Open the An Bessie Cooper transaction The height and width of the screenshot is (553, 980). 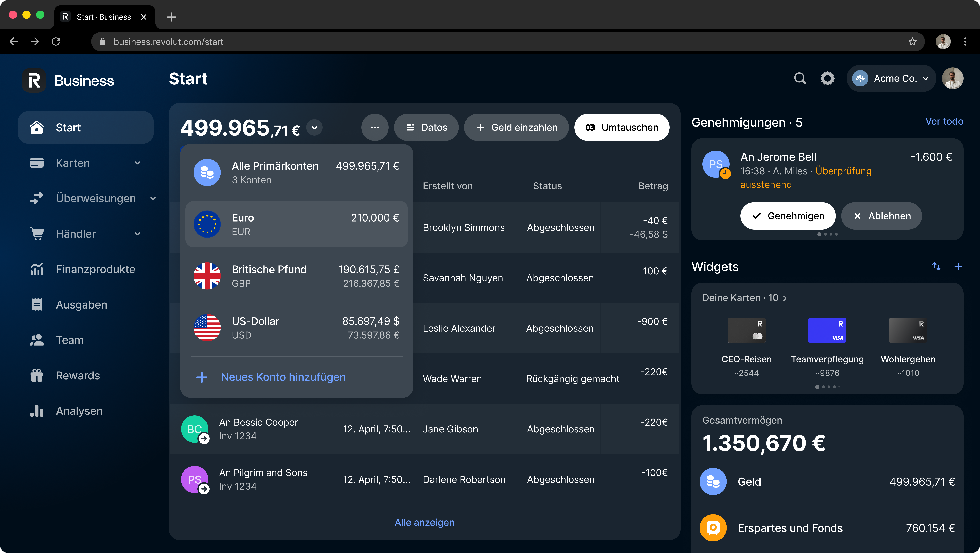[x=424, y=429]
